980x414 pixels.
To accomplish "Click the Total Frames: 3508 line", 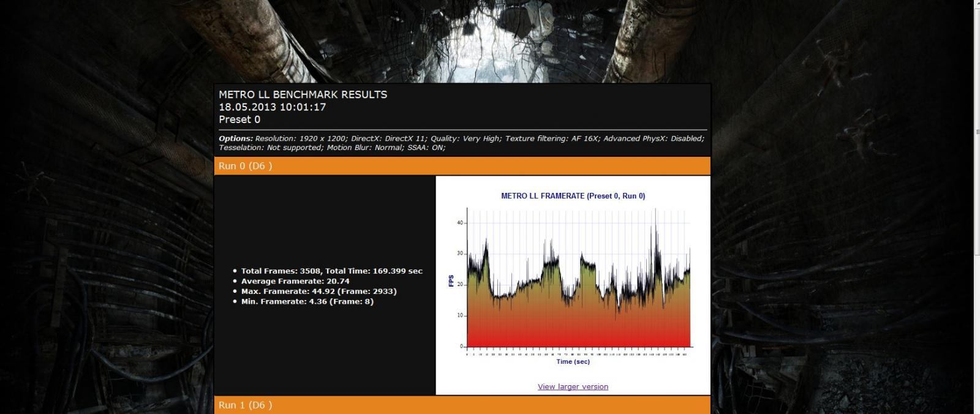I will pyautogui.click(x=331, y=271).
